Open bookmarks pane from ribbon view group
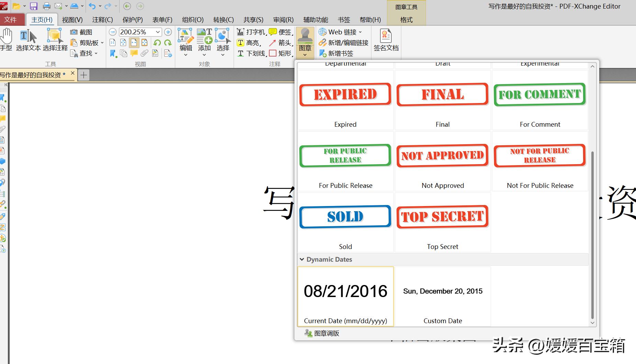 coord(113,54)
